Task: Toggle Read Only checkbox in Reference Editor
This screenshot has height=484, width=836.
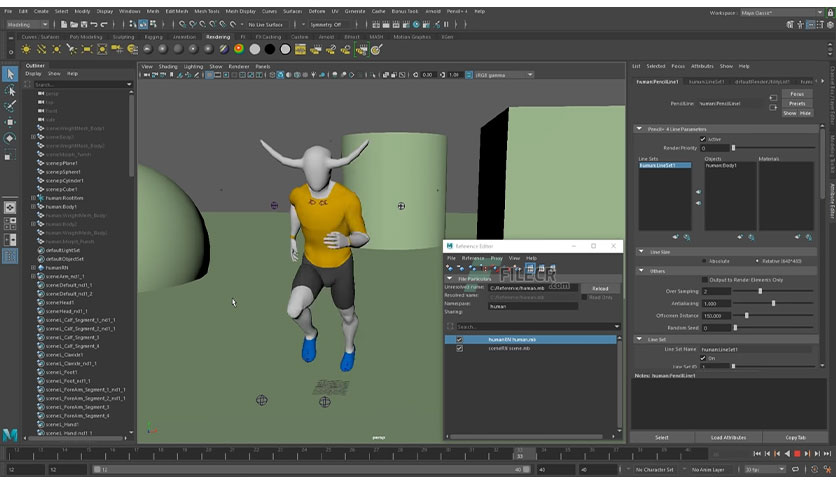Action: [x=584, y=297]
